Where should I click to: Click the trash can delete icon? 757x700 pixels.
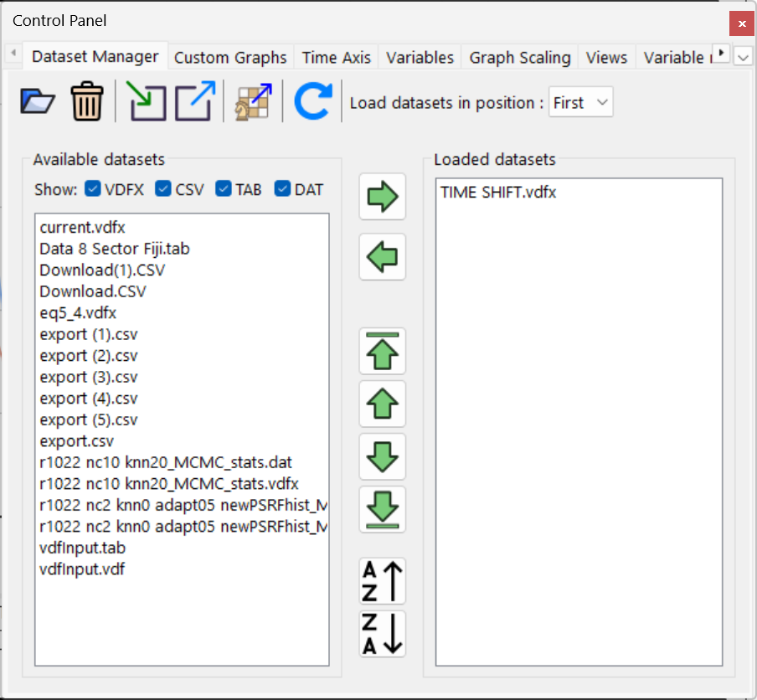click(x=86, y=102)
